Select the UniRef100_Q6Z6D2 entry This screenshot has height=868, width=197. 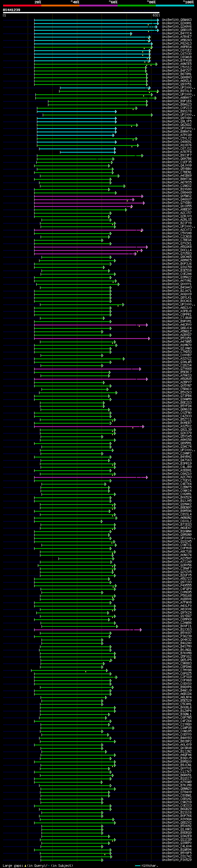[177, 125]
